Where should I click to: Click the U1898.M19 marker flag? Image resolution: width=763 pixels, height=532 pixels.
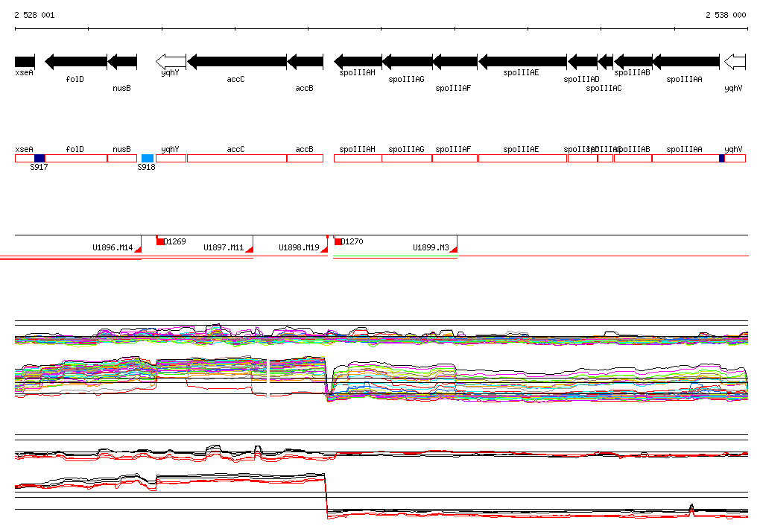(x=325, y=249)
